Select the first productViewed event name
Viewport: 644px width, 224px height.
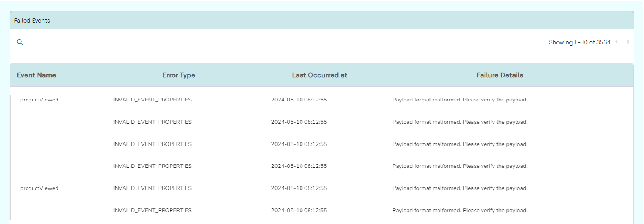point(39,100)
